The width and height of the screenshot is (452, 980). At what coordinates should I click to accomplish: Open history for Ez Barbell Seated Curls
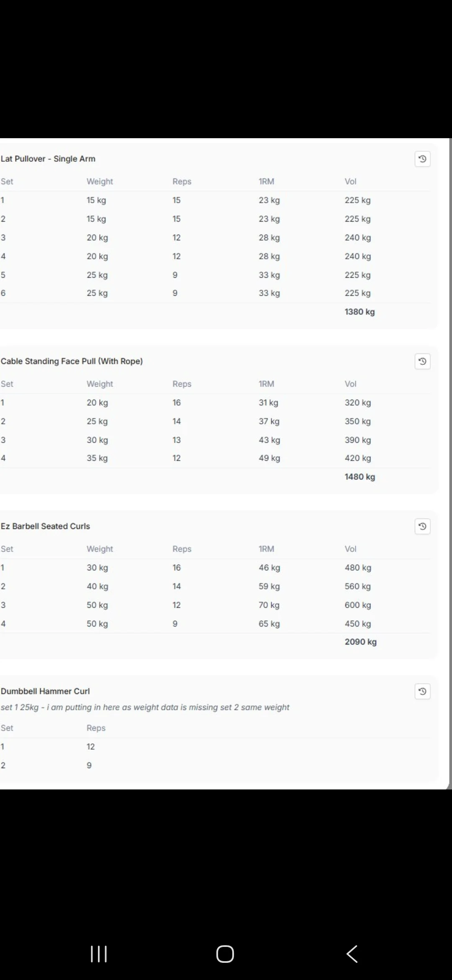(422, 526)
